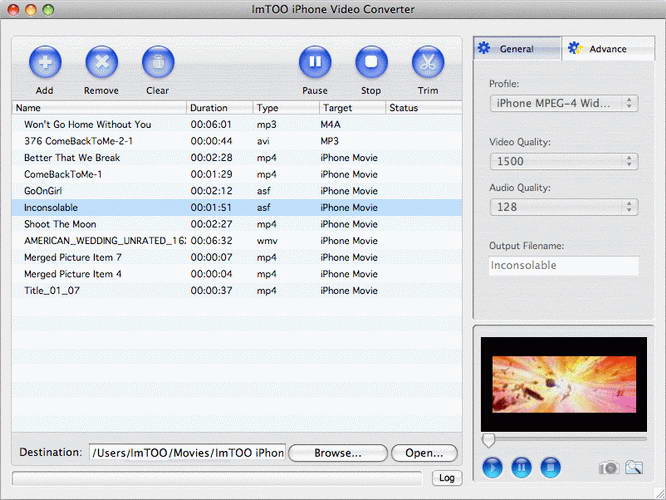Open the Audio Quality dropdown
This screenshot has height=500, width=666.
pyautogui.click(x=564, y=207)
